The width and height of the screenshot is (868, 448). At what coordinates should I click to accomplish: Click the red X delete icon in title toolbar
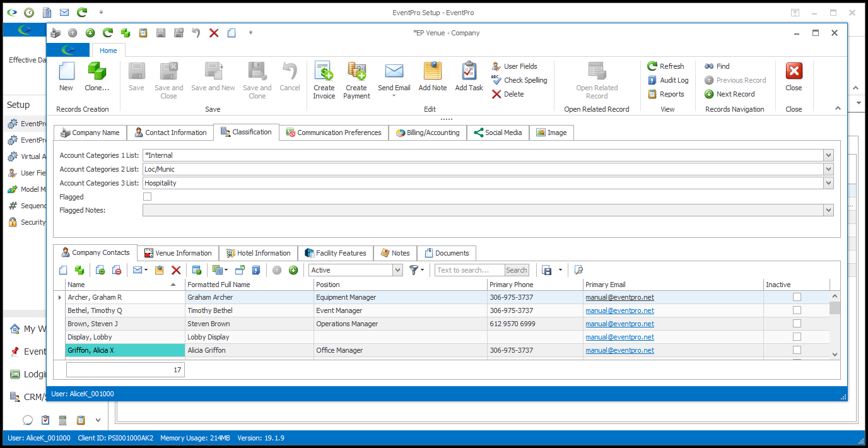click(214, 33)
